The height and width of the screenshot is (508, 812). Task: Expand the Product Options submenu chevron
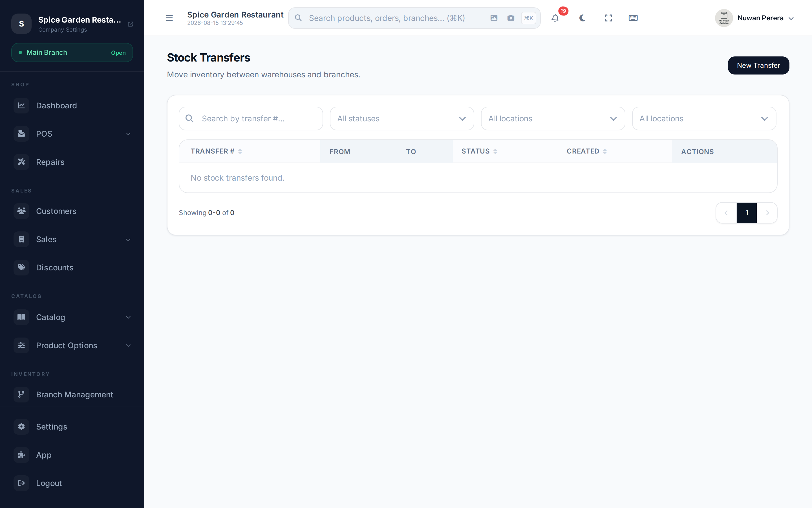point(128,345)
